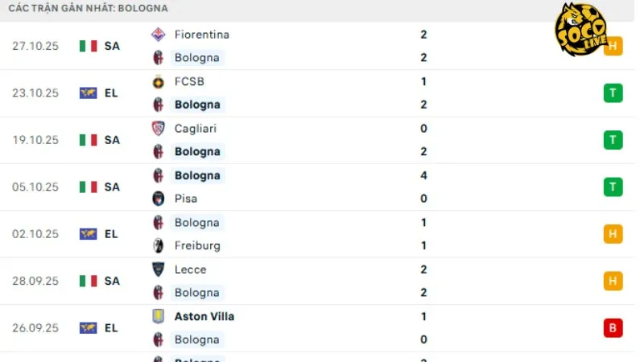The height and width of the screenshot is (362, 644).
Task: Click the FCSB club crest icon
Action: 158,81
